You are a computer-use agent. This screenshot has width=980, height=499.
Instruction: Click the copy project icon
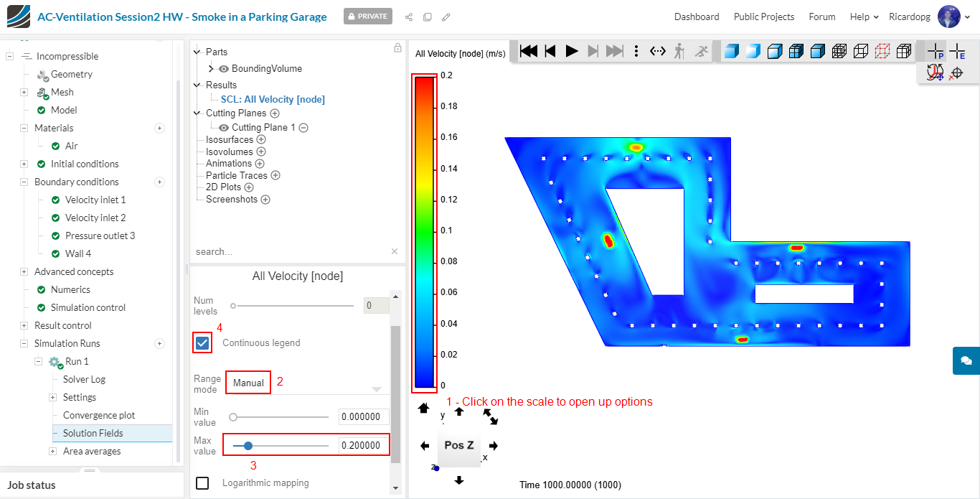pos(428,17)
